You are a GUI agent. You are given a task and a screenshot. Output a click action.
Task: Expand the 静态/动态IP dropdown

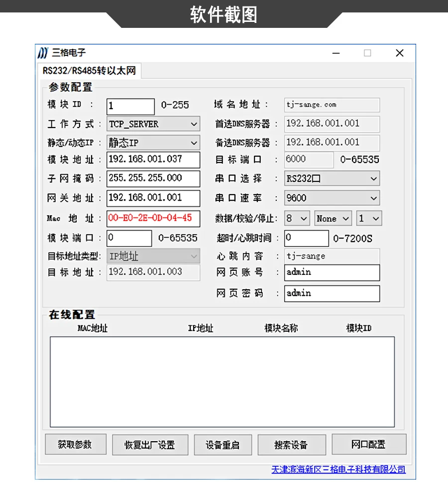pos(153,143)
